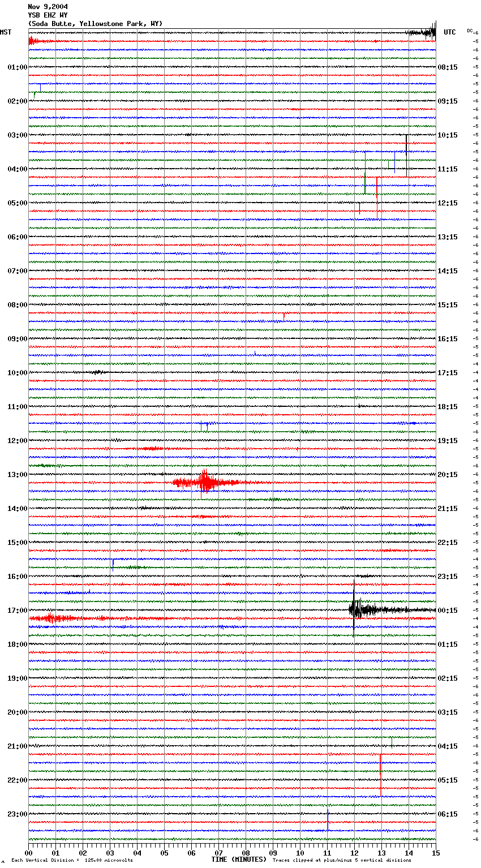Click the '05:15' UTC time label
This screenshot has height=868, width=481.
coord(448,780)
